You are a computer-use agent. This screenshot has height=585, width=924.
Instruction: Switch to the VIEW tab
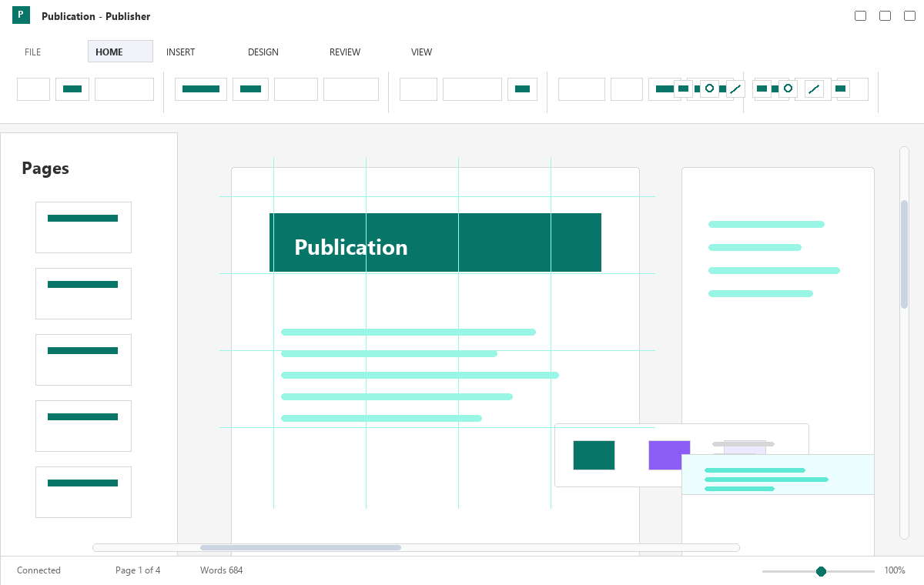point(421,52)
